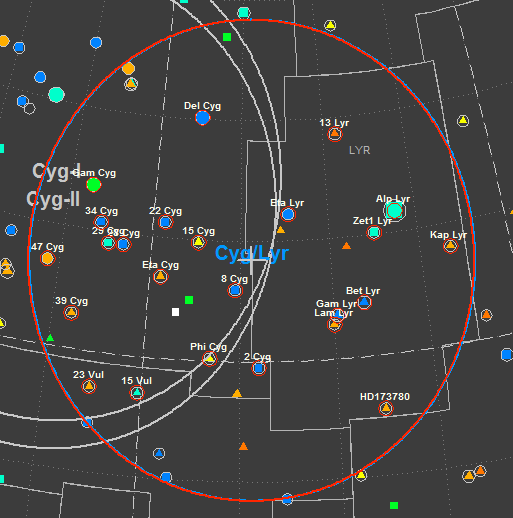
Task: Select the Del Cyg blue star marker
Action: click(x=203, y=118)
